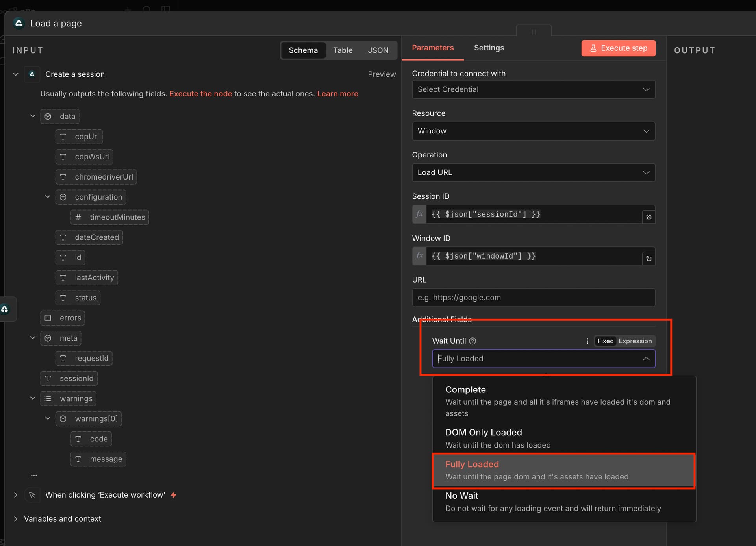Click the fx icon on the Session ID field

pos(419,214)
